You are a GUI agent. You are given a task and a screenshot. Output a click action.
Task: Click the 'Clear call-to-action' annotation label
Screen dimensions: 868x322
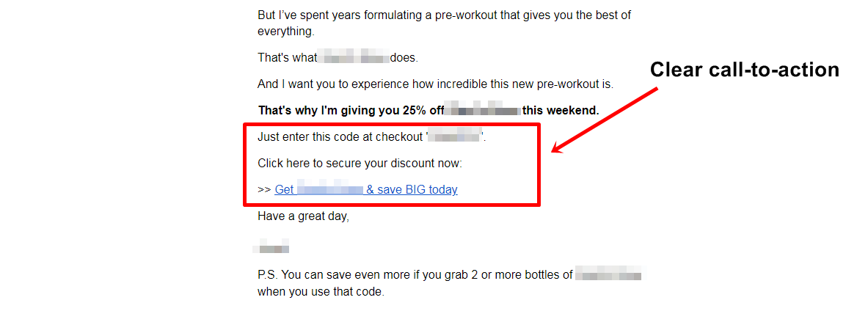pos(745,70)
